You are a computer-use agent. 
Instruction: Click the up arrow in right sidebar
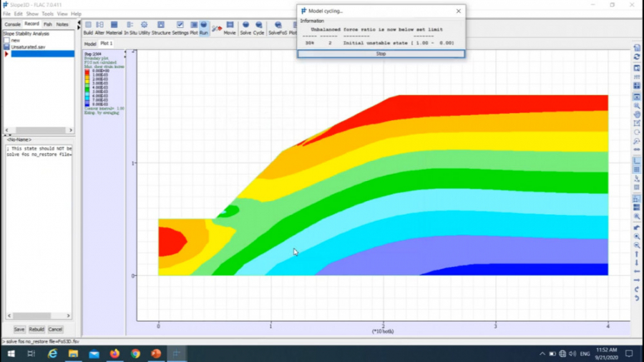pos(637,255)
